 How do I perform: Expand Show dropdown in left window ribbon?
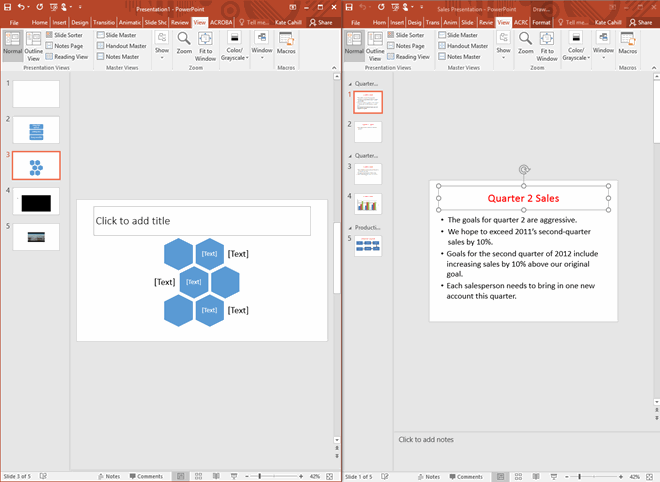tap(162, 45)
